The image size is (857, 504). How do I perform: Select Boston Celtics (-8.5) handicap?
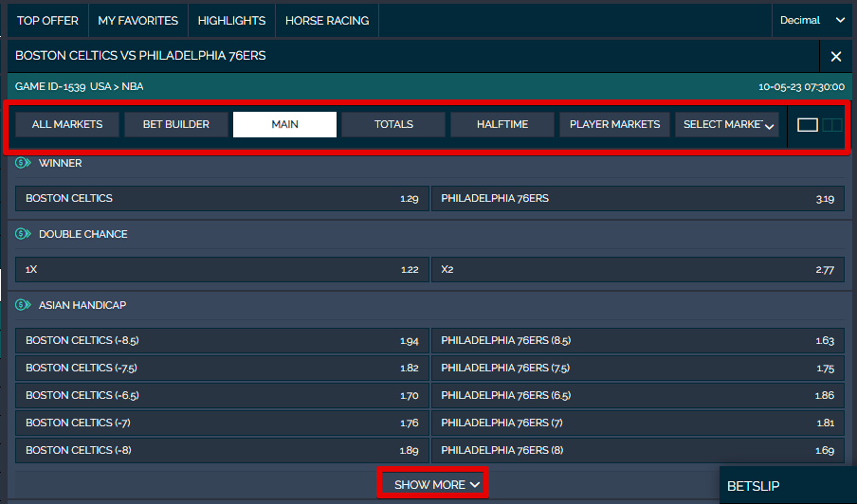[x=222, y=341]
